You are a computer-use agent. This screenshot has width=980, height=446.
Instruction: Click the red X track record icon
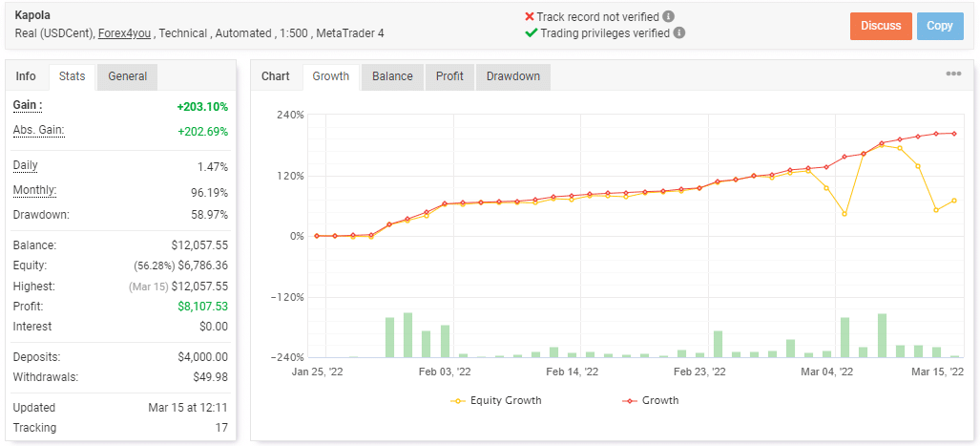coord(530,16)
